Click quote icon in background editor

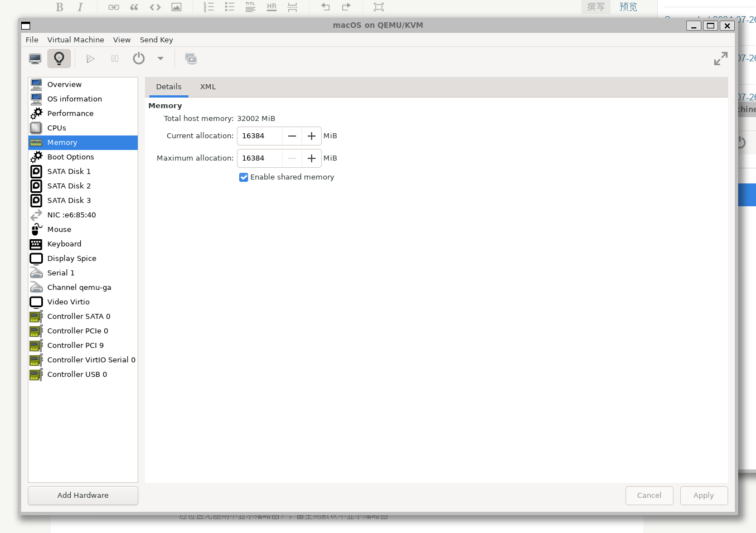[x=134, y=7]
